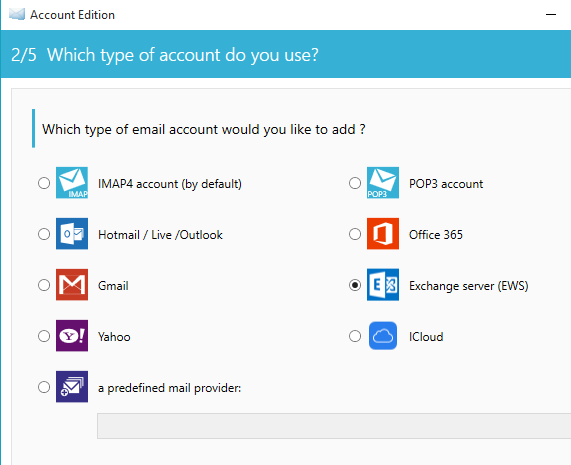Select the ICloud radio button
Viewport: 571px width, 465px height.
point(355,336)
